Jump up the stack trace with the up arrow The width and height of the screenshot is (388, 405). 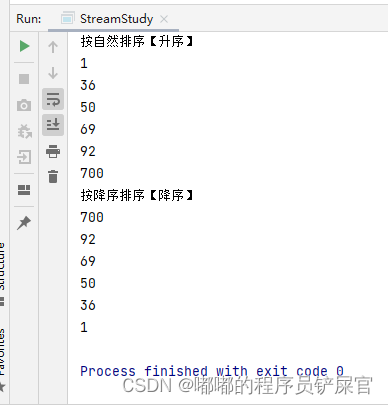53,47
